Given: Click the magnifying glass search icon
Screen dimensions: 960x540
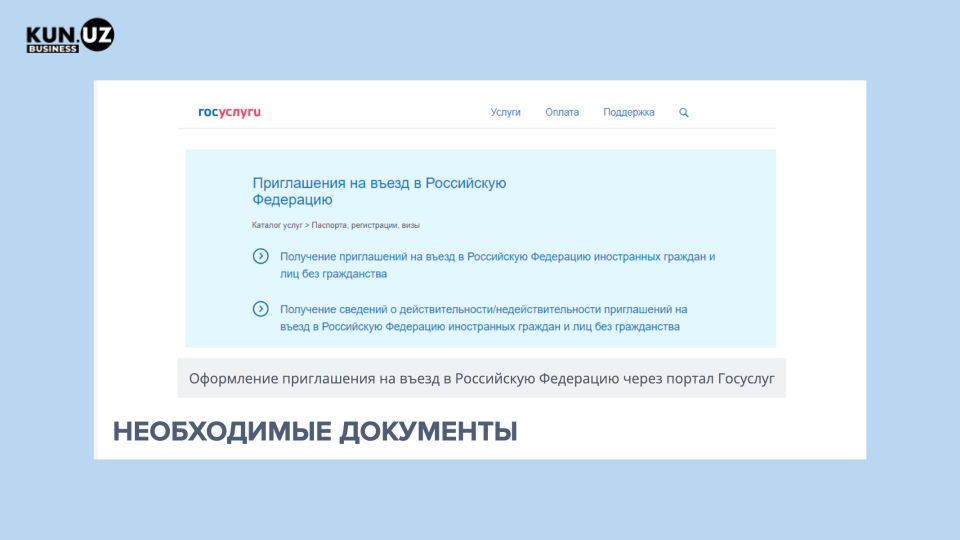Looking at the screenshot, I should (x=684, y=112).
